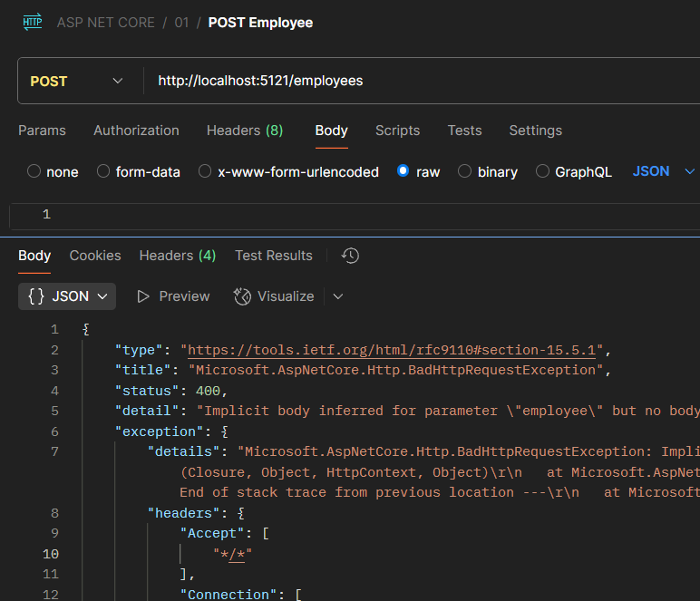700x601 pixels.
Task: Open the Test Results response tab
Action: tap(273, 256)
